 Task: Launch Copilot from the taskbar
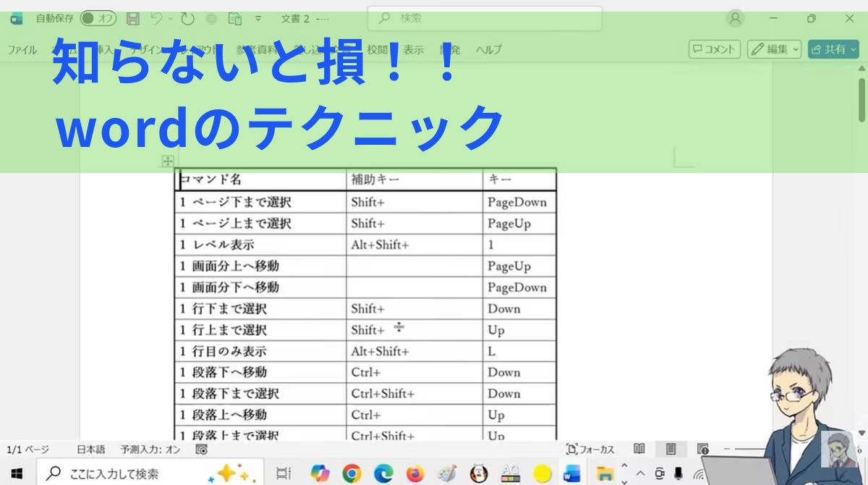pos(319,473)
